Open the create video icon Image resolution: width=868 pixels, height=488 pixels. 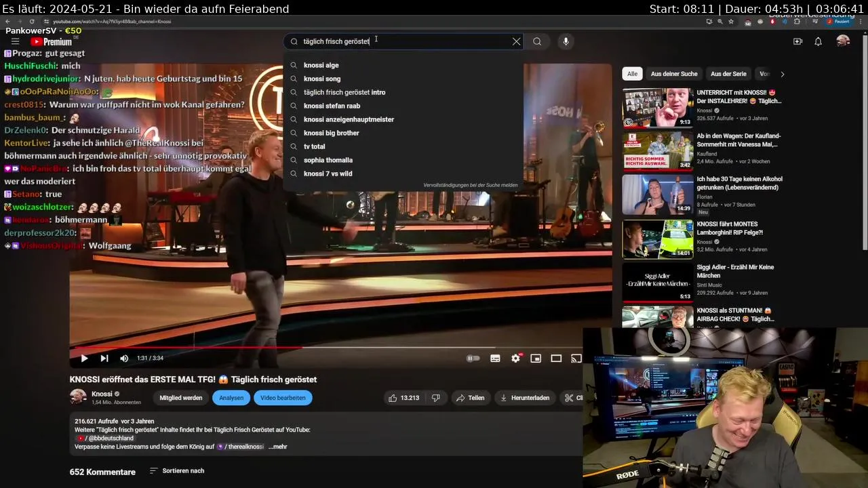coord(797,41)
